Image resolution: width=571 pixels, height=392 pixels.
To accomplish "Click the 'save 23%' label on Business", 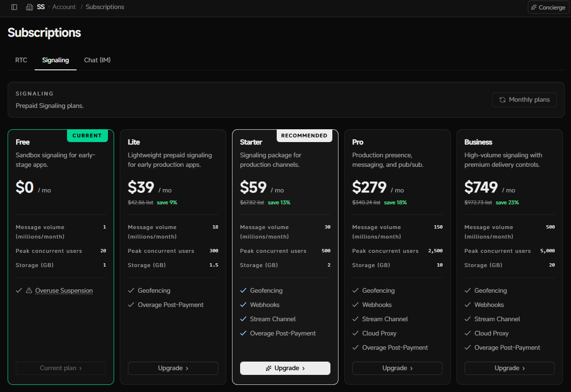I will [x=507, y=202].
